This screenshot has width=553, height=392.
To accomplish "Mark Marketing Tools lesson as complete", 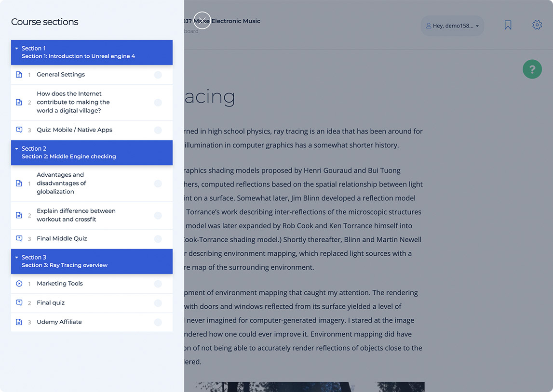I will click(x=158, y=284).
